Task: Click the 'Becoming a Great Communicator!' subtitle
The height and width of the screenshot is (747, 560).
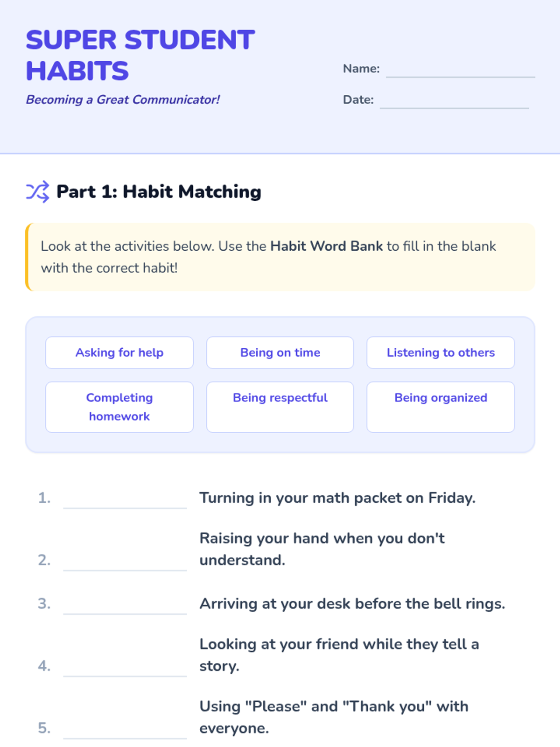Action: coord(123,99)
